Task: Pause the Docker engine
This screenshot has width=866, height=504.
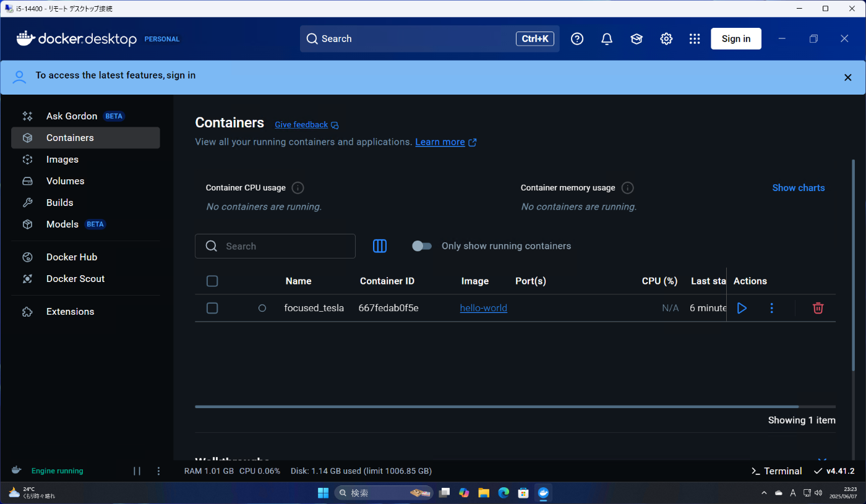Action: coord(137,471)
